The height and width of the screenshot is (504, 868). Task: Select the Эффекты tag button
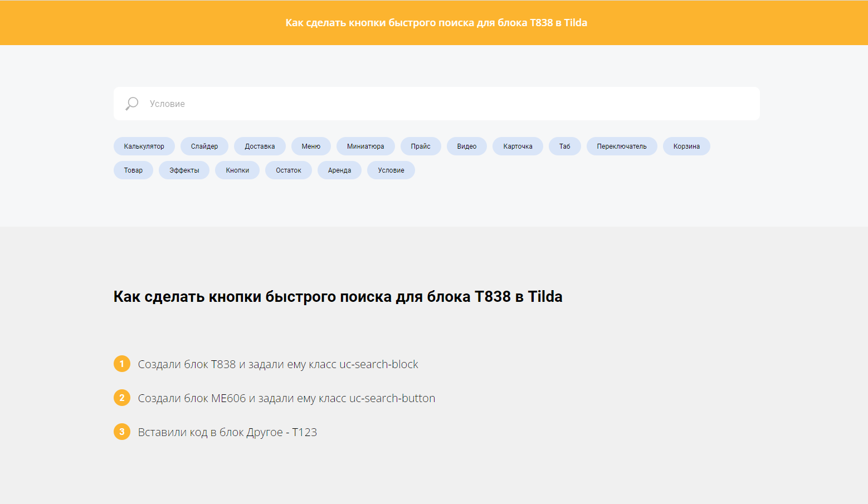pos(184,170)
